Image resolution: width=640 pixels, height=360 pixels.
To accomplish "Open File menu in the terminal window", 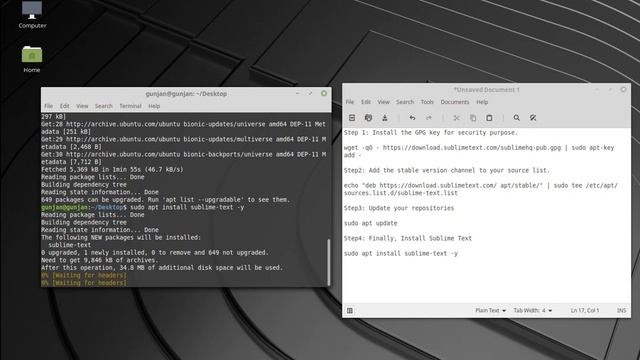I will [x=49, y=106].
